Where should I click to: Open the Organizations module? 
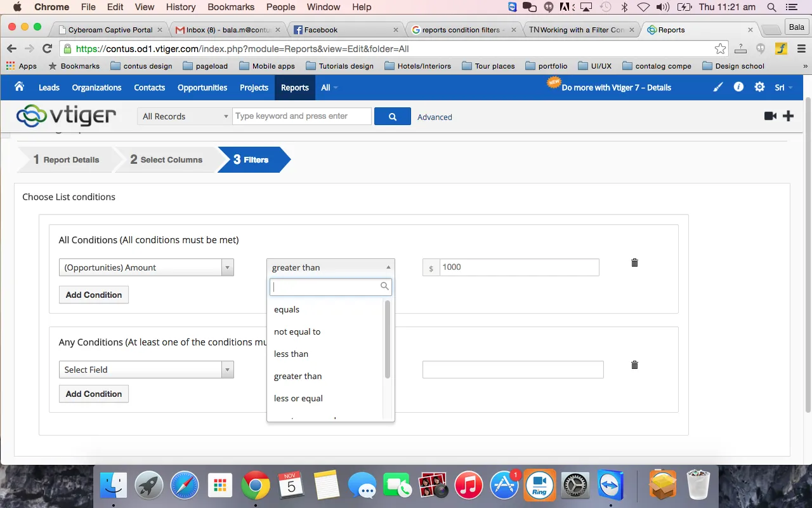coord(96,88)
